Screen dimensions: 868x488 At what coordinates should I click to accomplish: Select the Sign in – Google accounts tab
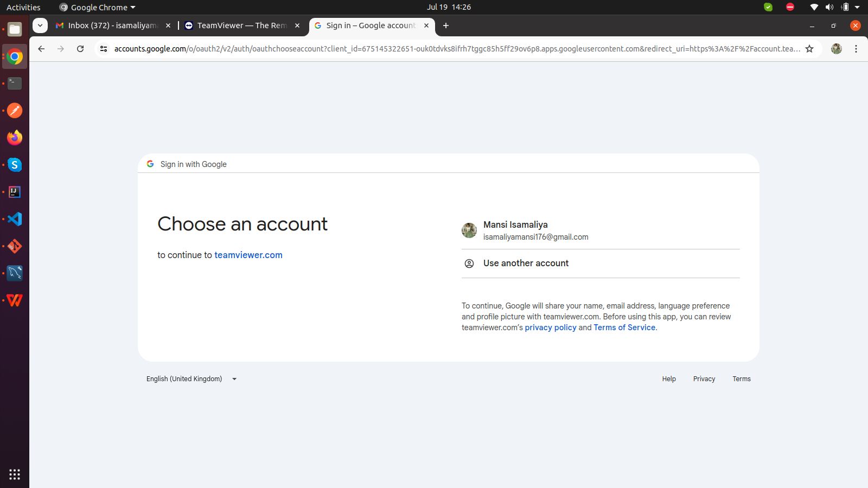pos(372,25)
